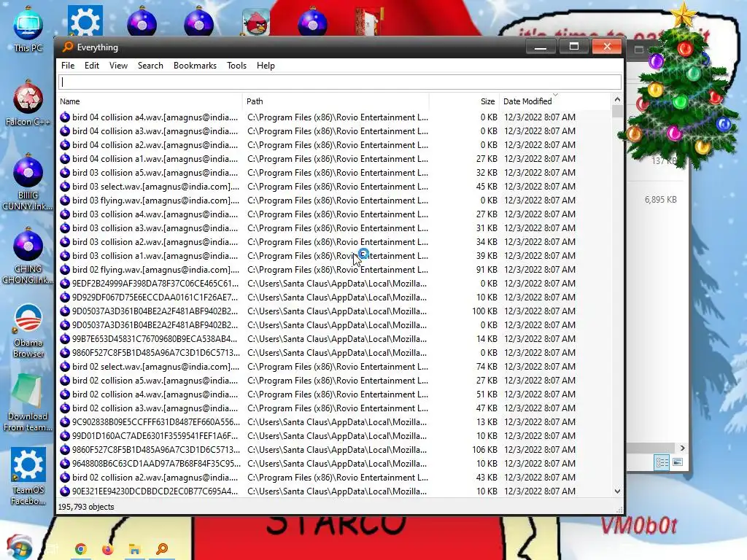The image size is (747, 560).
Task: Select file 9EDF2B24999AF398DA78F37C06CE465C61 icon
Action: [x=65, y=284]
